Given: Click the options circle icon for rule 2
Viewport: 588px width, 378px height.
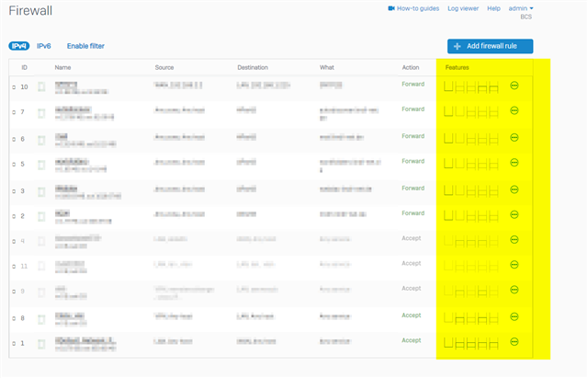Looking at the screenshot, I should tap(514, 215).
